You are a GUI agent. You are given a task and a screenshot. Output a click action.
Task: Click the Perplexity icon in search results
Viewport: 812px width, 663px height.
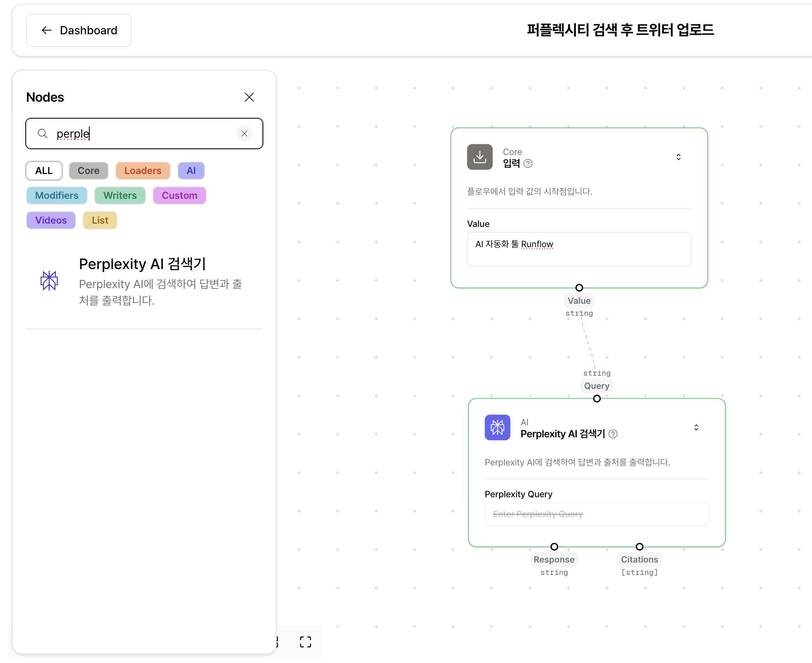49,281
